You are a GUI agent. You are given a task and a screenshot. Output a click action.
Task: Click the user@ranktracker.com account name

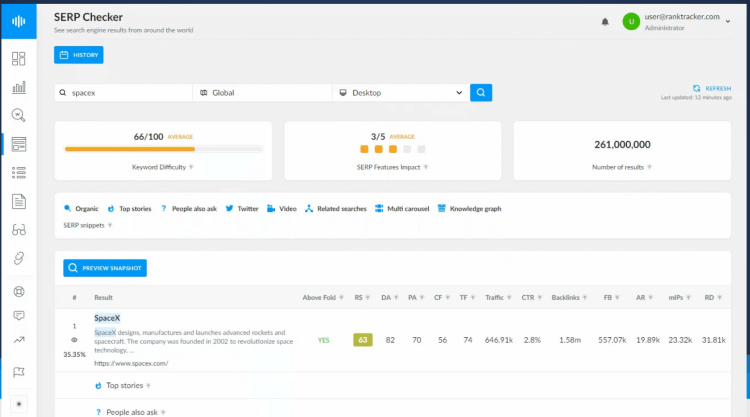click(x=682, y=17)
